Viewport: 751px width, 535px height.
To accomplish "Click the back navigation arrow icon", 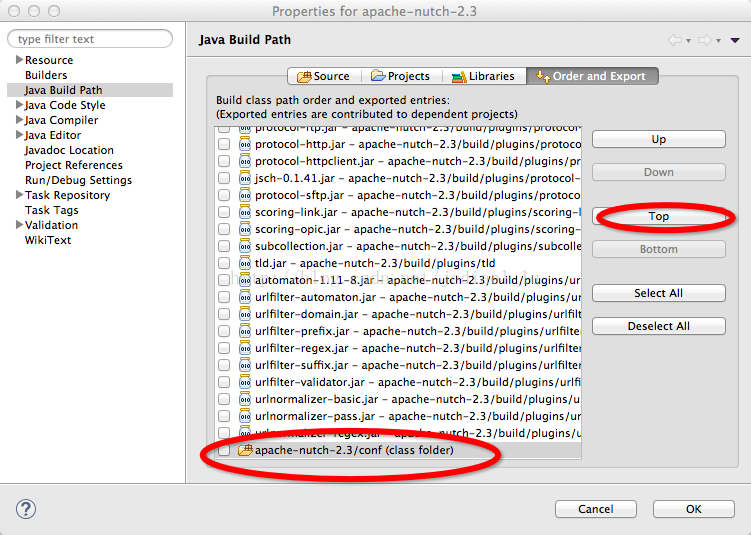I will pyautogui.click(x=675, y=40).
